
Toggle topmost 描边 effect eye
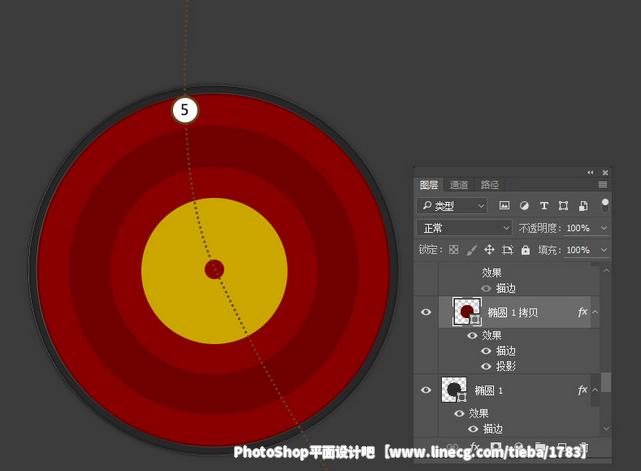tap(486, 288)
